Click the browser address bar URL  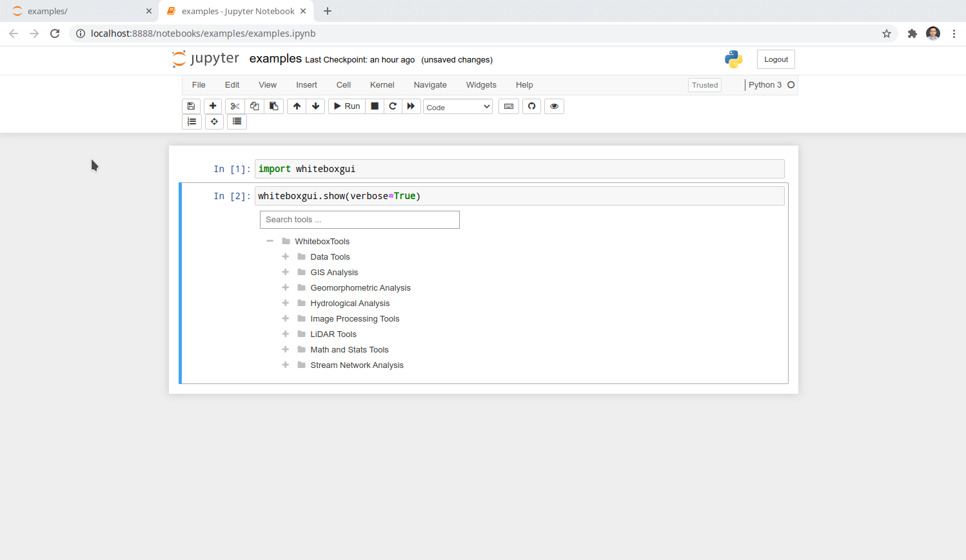[203, 34]
